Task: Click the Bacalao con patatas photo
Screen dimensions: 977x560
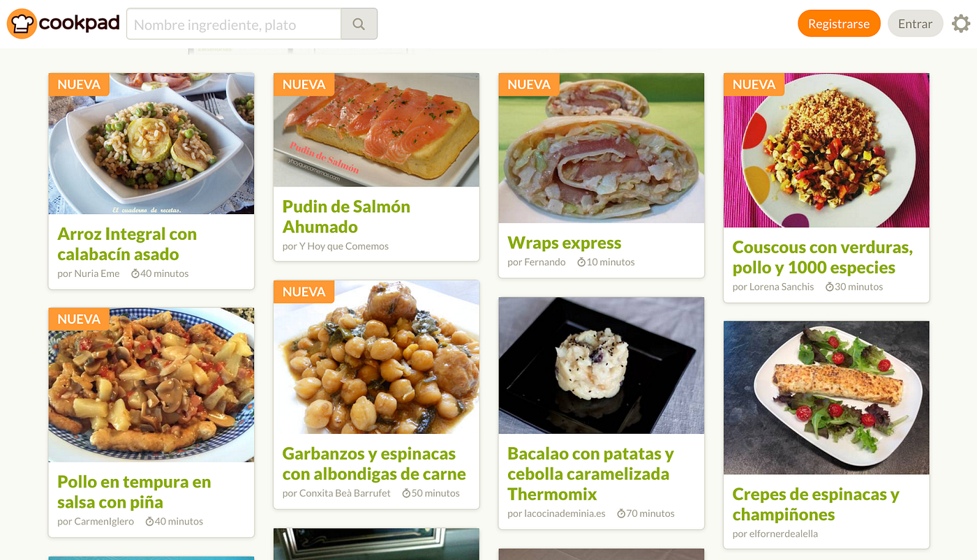Action: click(602, 365)
